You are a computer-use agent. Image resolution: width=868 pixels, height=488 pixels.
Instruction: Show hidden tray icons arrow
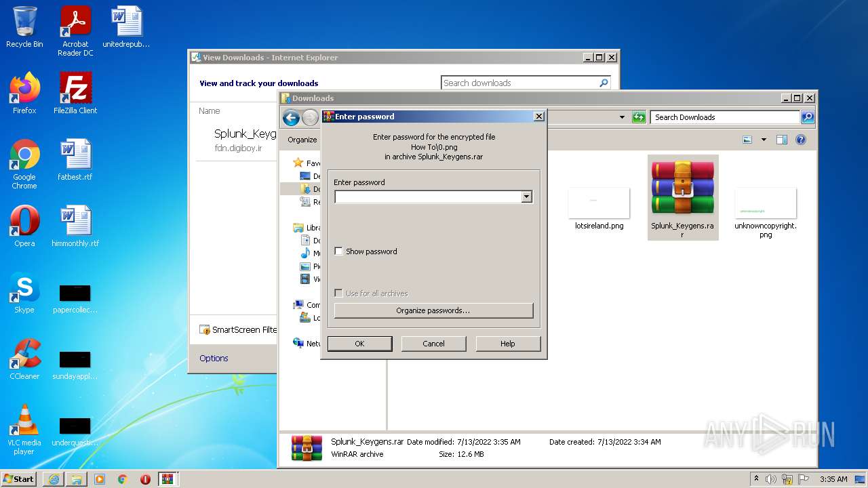coord(756,479)
